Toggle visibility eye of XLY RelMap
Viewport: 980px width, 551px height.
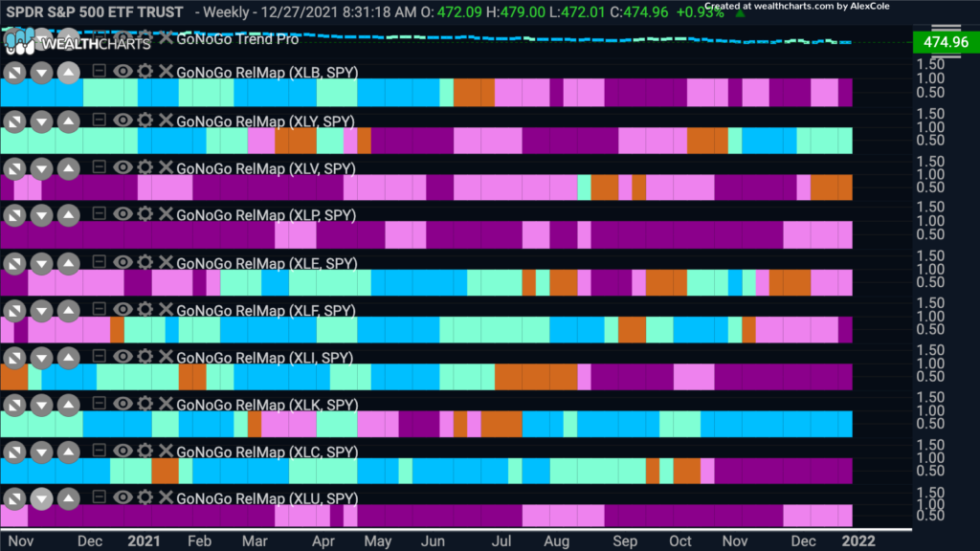click(122, 120)
